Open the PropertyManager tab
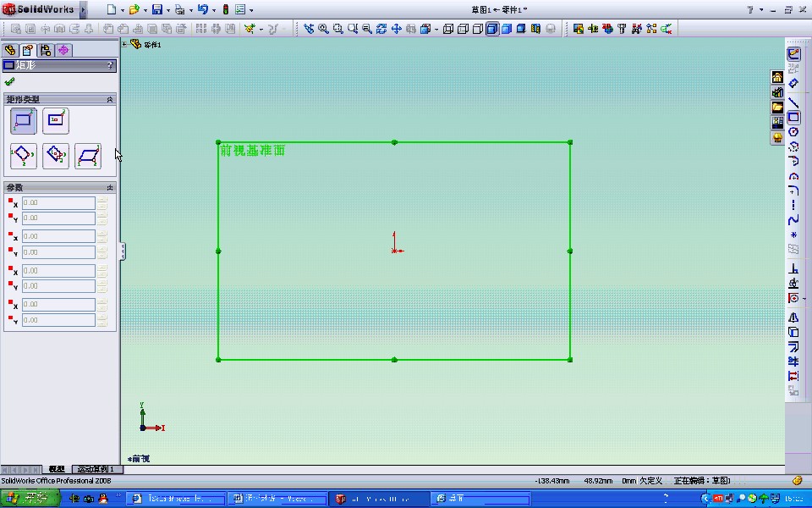The height and width of the screenshot is (508, 812). (28, 50)
